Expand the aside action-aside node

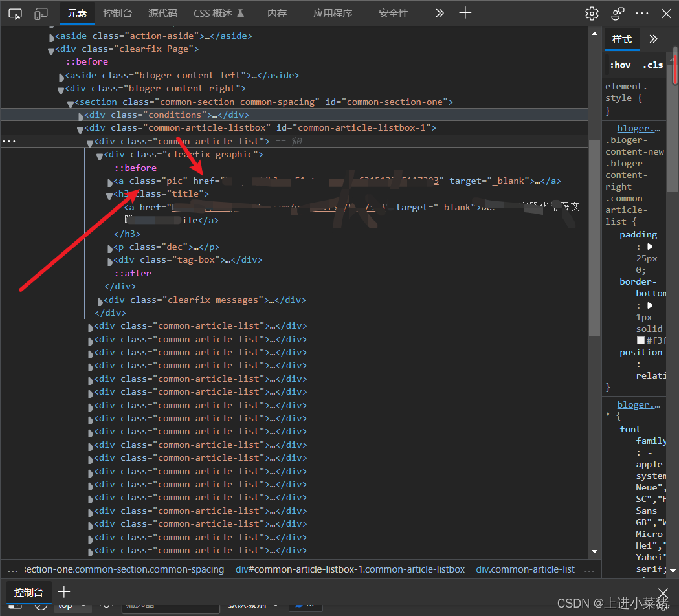[52, 38]
